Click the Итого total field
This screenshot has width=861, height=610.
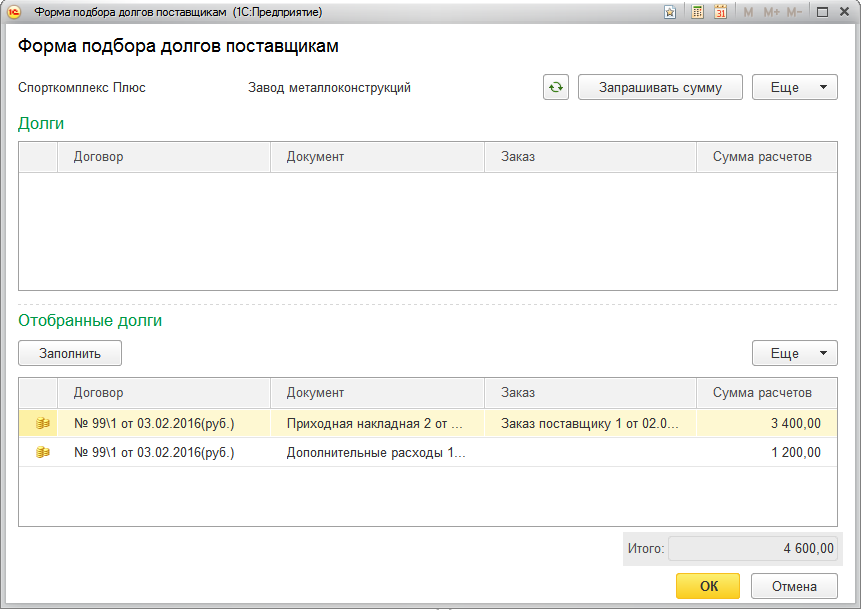click(x=753, y=548)
